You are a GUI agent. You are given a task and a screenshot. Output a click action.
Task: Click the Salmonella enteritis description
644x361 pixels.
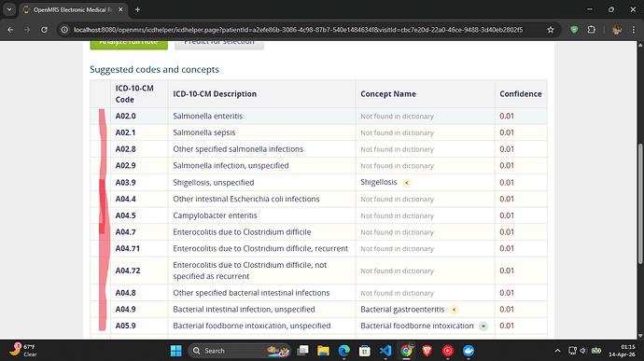click(207, 117)
